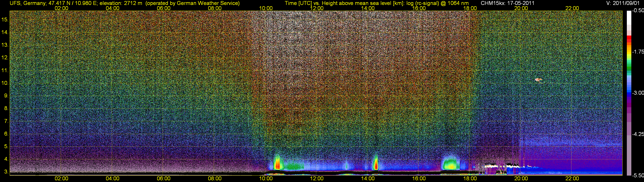Click the '20:00' label on the bottom time axis
Viewport: 644px width, 182px height.
point(521,179)
